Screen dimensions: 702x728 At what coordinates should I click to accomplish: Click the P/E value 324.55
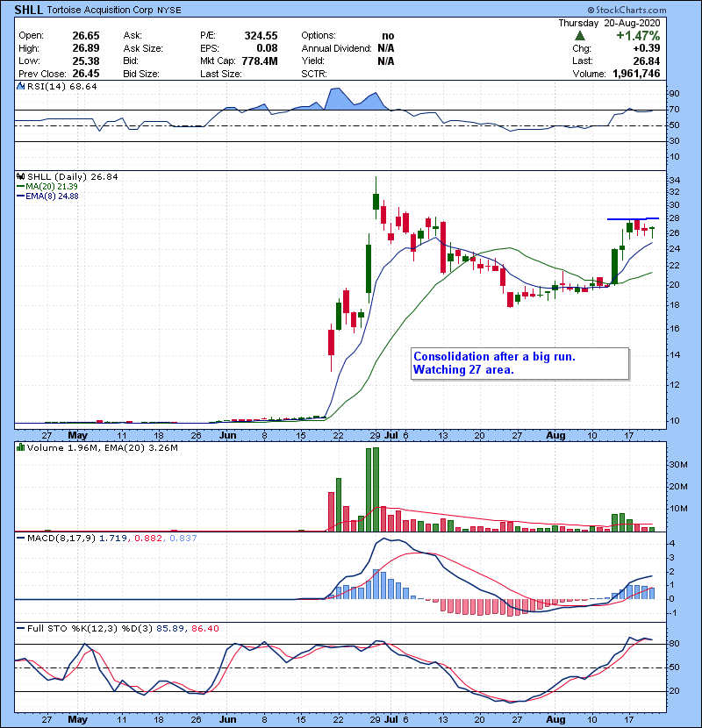pos(261,36)
